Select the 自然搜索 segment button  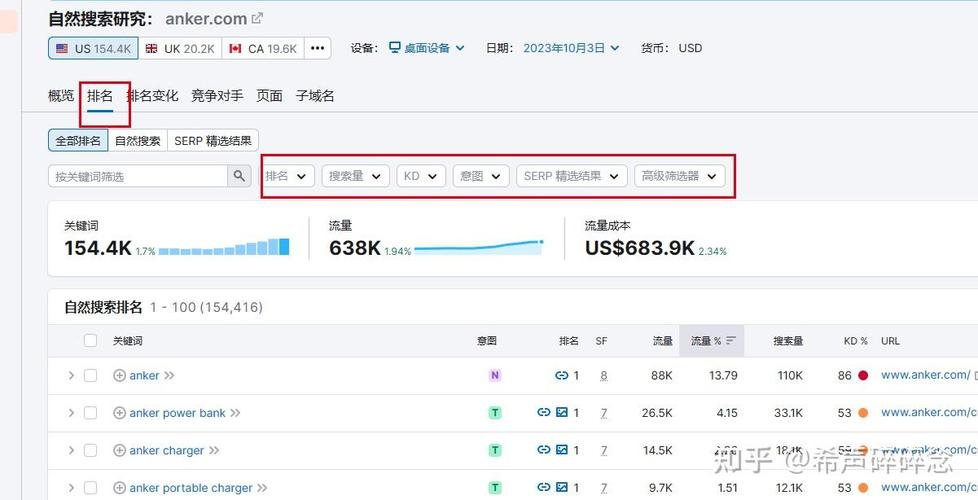click(x=138, y=140)
